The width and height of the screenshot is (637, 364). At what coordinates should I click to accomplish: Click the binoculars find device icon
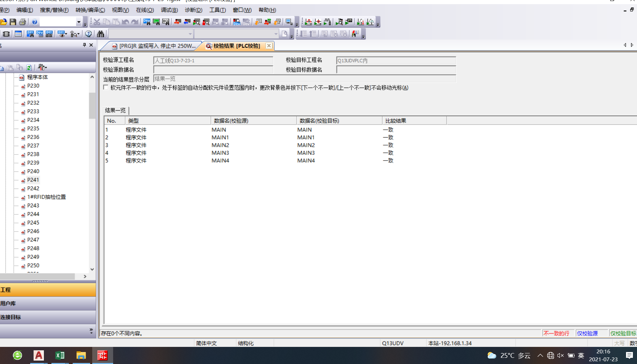(x=100, y=34)
